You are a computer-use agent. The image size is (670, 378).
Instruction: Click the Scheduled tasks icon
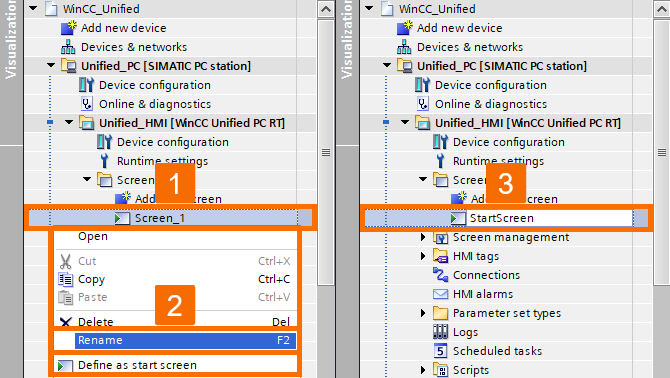tap(441, 351)
